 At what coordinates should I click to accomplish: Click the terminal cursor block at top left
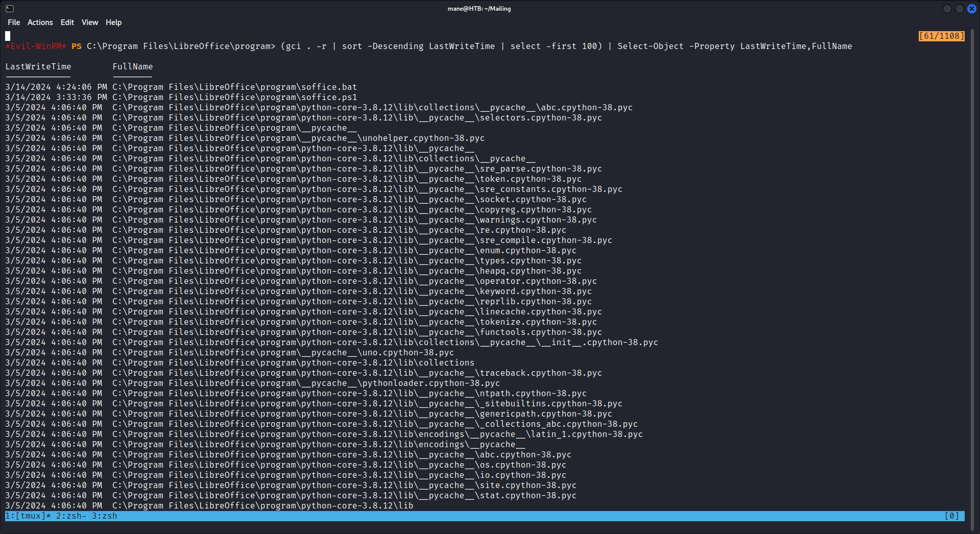(x=8, y=36)
